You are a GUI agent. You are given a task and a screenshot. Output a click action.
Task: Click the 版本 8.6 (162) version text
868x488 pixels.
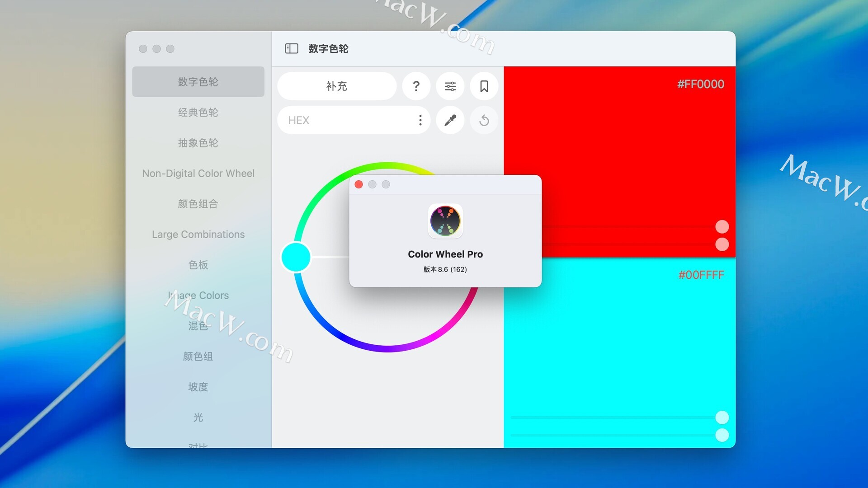pos(445,269)
